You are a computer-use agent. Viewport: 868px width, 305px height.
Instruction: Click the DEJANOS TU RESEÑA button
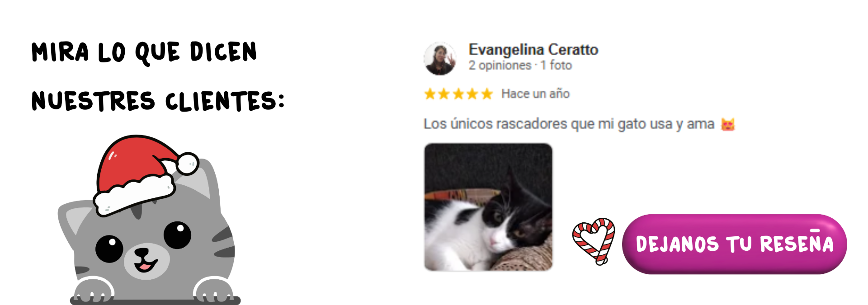tap(734, 244)
